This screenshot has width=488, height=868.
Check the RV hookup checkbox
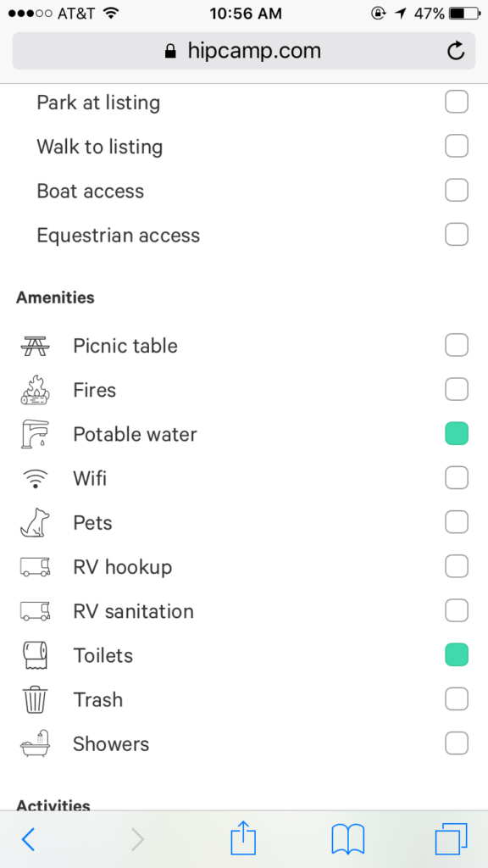[457, 566]
